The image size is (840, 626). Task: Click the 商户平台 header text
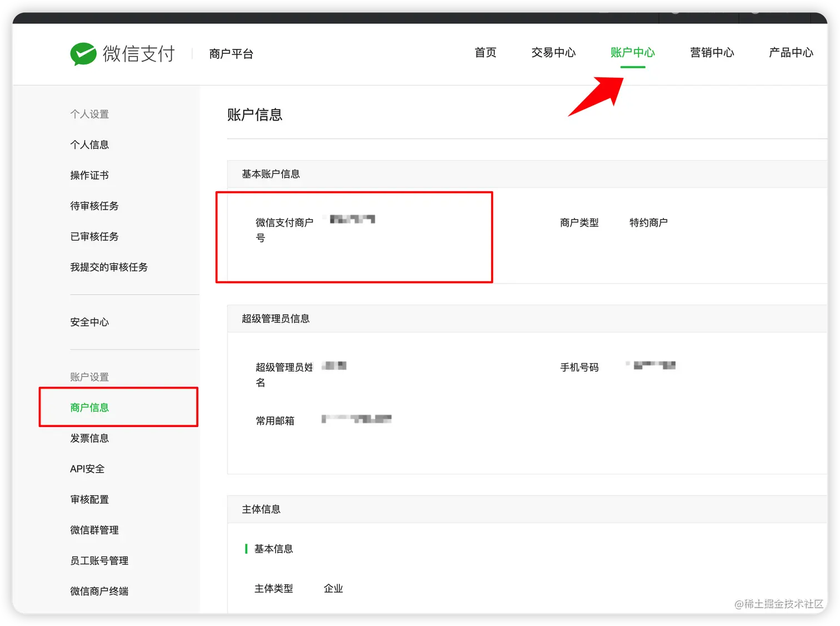coord(231,54)
